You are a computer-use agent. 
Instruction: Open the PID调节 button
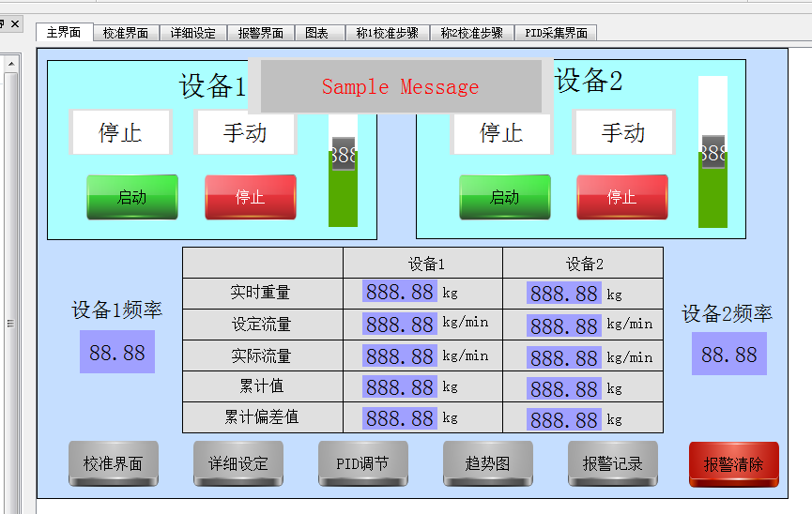point(363,463)
